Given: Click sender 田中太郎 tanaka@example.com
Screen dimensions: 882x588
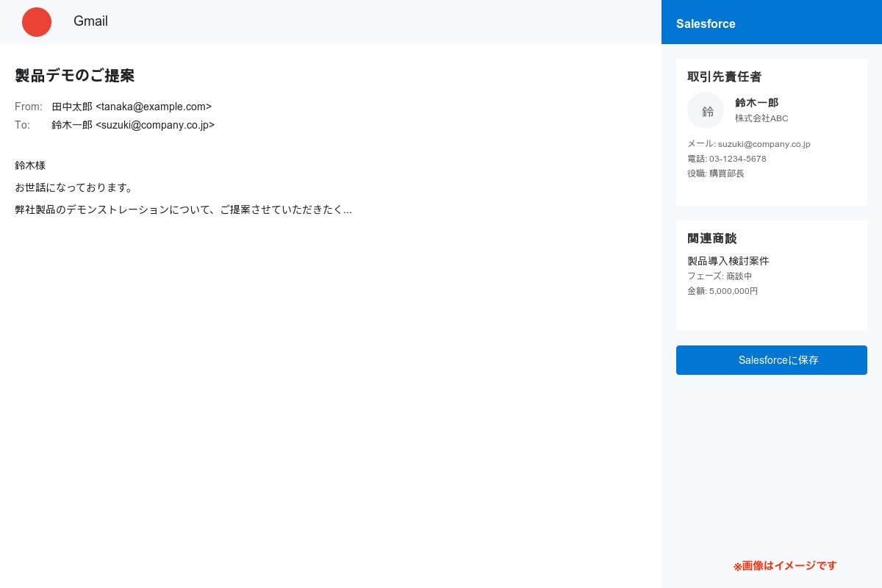Looking at the screenshot, I should click(x=132, y=107).
